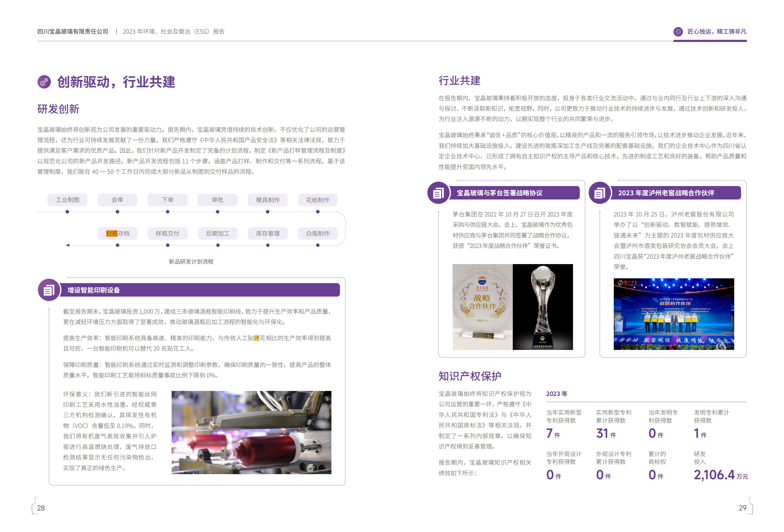Click the 实用新型专利累计获得数 label
This screenshot has width=784, height=532.
coord(614,416)
